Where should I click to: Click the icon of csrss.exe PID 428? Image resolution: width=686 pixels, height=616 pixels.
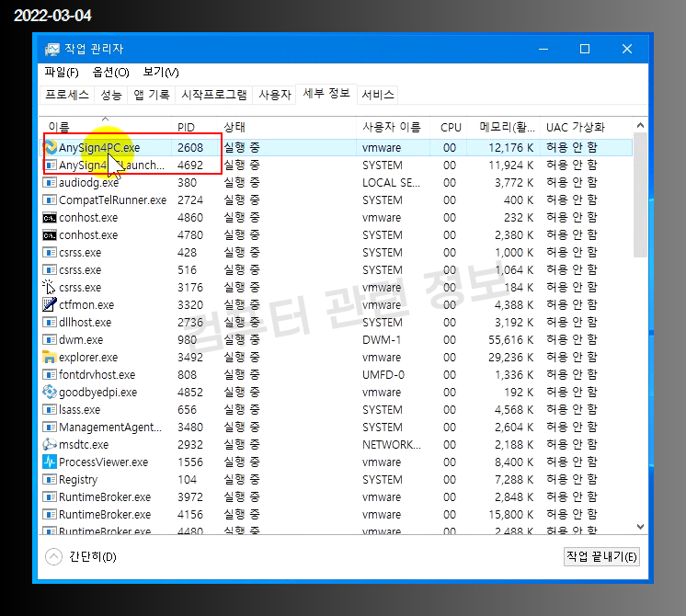[50, 253]
